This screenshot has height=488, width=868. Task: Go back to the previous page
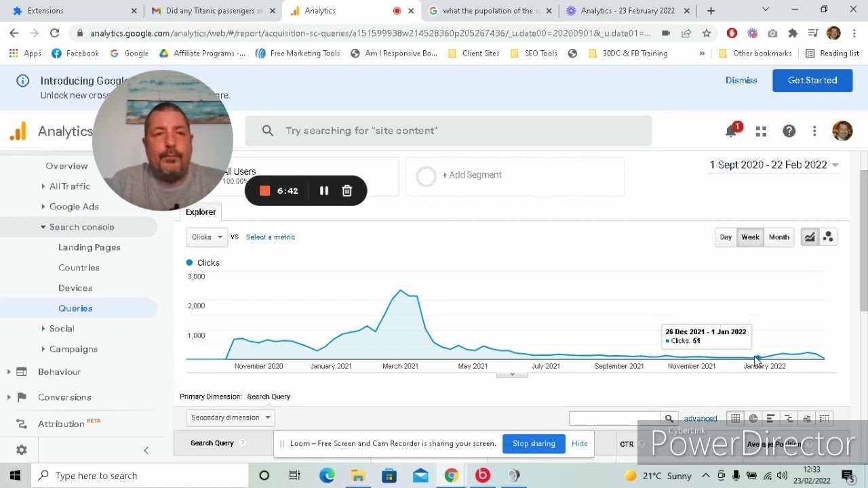pos(14,33)
